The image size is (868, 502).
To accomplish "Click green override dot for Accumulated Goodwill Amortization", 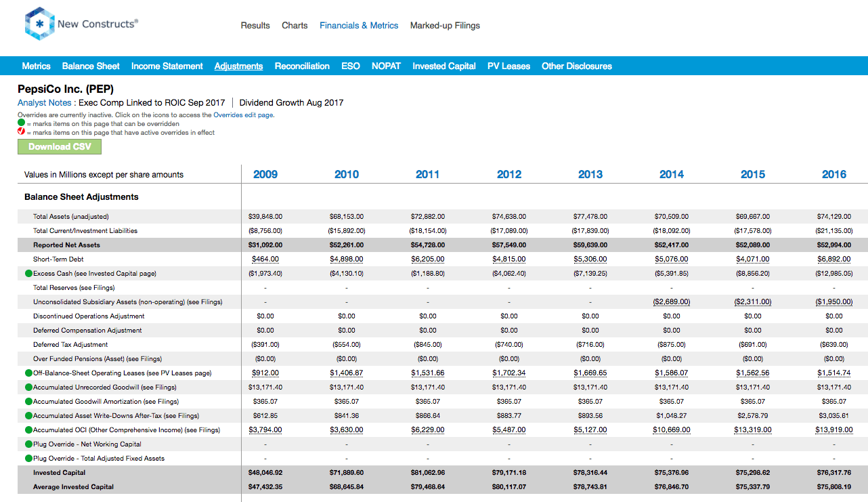I will [28, 402].
